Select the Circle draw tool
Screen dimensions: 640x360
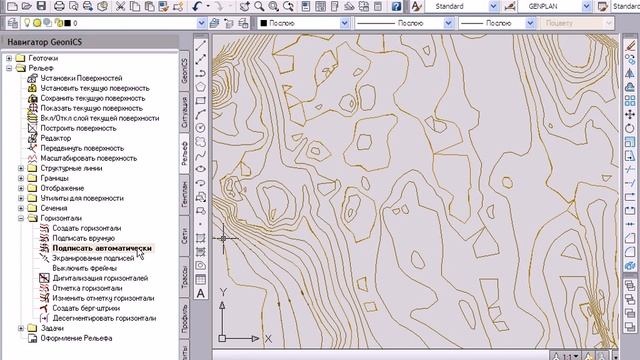(200, 128)
